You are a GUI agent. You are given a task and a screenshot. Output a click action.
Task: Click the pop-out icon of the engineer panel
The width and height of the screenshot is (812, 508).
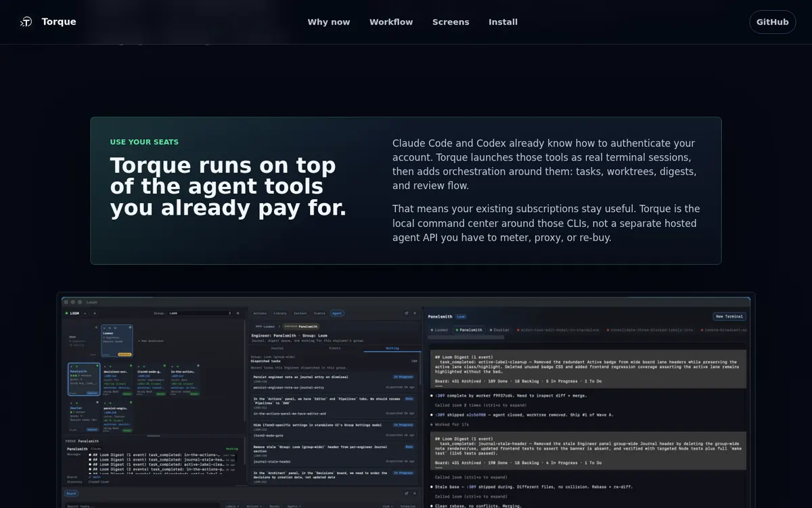[x=407, y=313]
